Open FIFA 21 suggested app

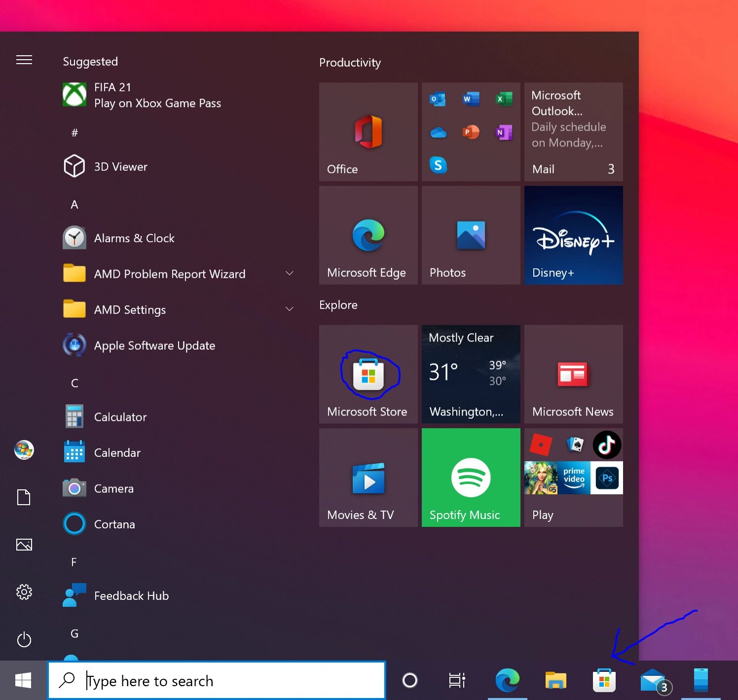[x=178, y=95]
